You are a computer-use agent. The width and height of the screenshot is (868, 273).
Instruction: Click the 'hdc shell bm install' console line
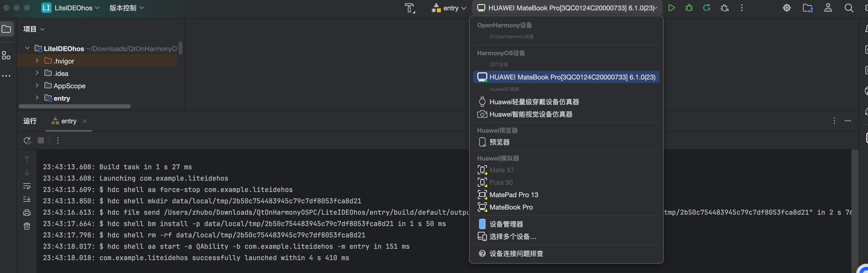coord(244,224)
